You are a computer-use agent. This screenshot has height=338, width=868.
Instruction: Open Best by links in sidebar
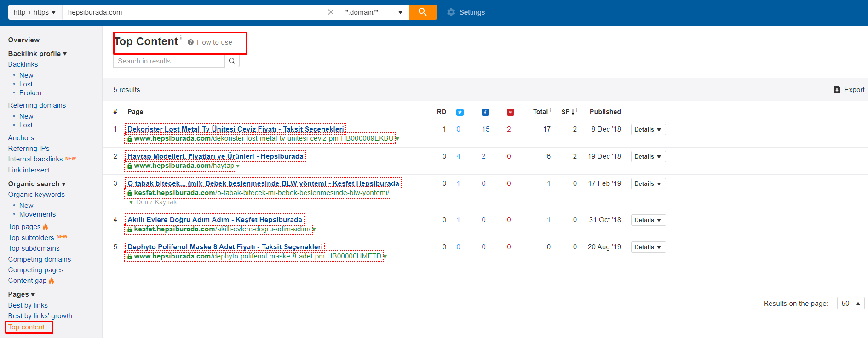28,305
